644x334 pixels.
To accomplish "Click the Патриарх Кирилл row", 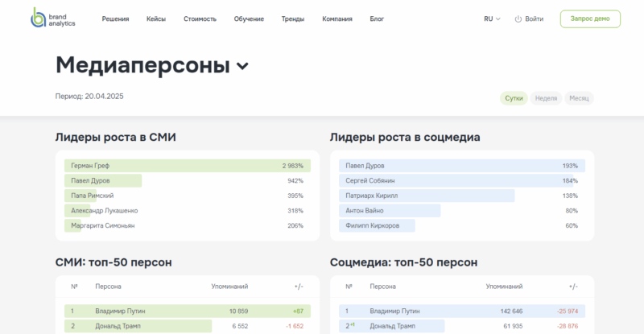I will 462,196.
